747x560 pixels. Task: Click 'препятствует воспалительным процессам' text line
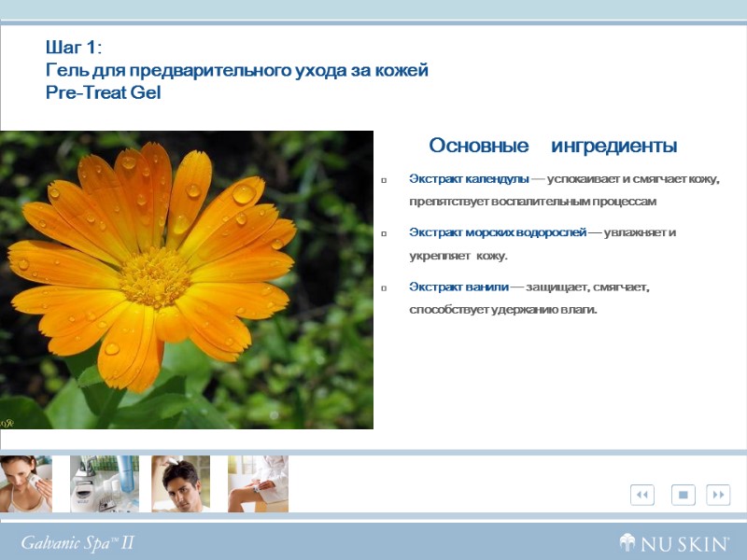(532, 202)
